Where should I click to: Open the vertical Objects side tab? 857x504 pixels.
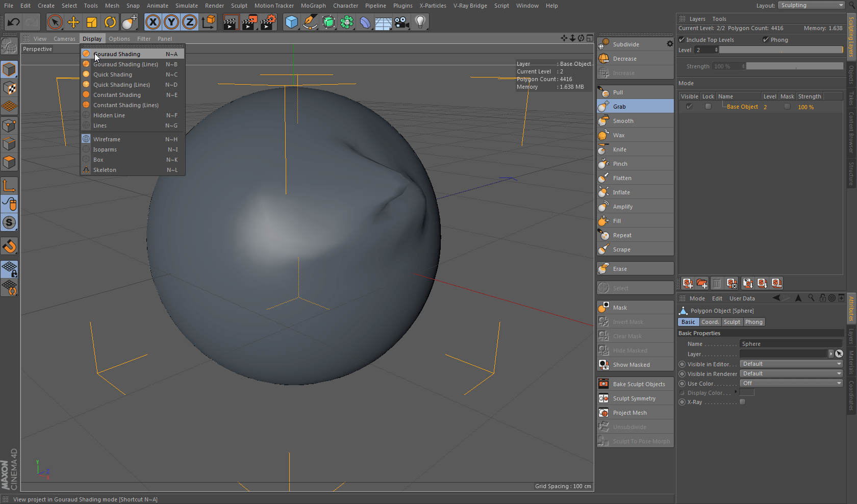click(851, 75)
